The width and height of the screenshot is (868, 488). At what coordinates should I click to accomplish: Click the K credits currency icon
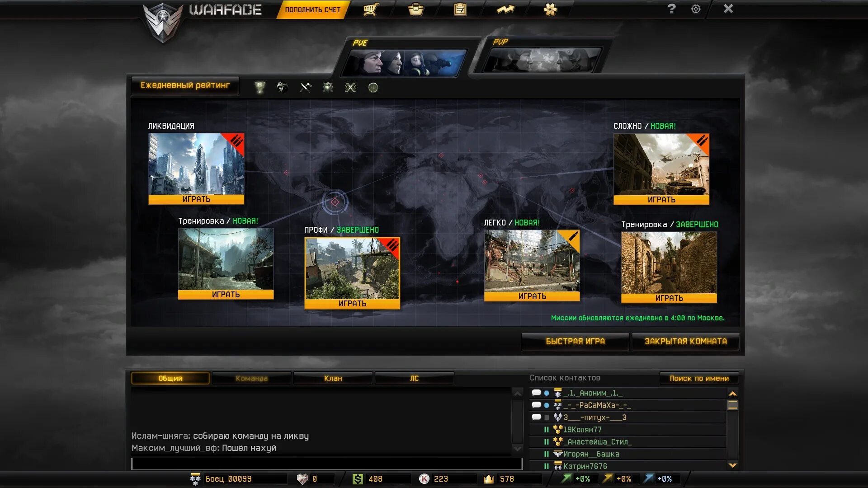pos(424,479)
